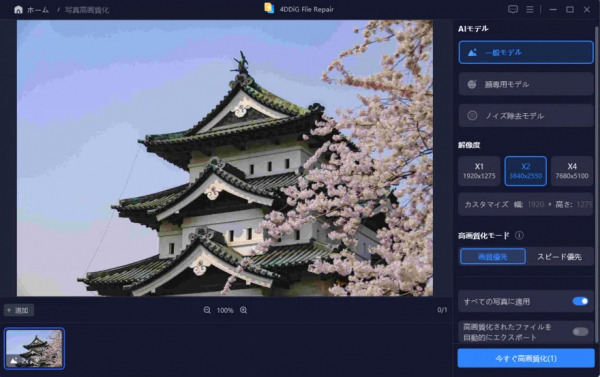
Task: Toggle すべての写真に適用 switch
Action: point(580,301)
